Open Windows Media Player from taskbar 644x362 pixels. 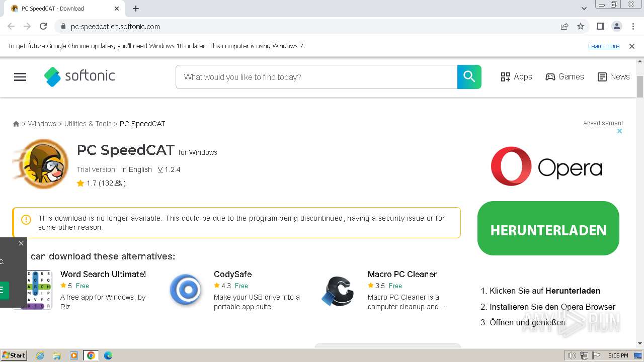[74, 355]
